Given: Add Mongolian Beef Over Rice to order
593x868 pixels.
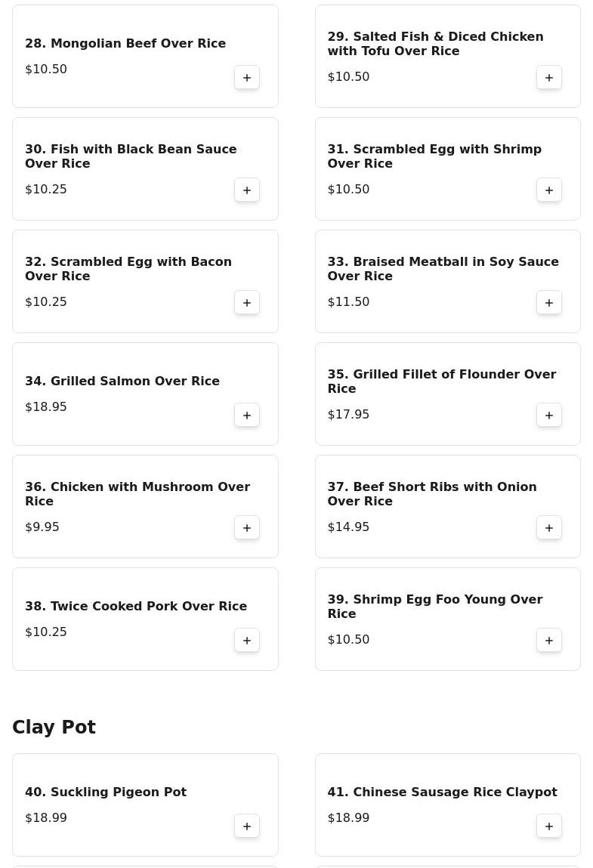Looking at the screenshot, I should click(247, 78).
